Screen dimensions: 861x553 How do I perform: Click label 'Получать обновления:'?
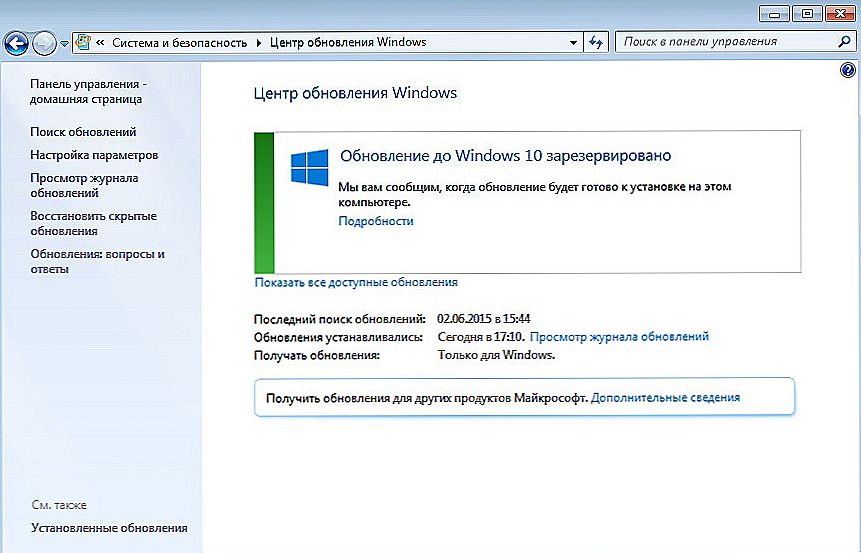(x=317, y=355)
